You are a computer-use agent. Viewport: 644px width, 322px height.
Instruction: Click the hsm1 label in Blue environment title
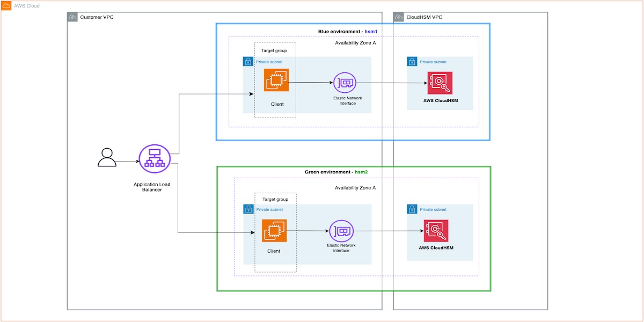point(371,31)
